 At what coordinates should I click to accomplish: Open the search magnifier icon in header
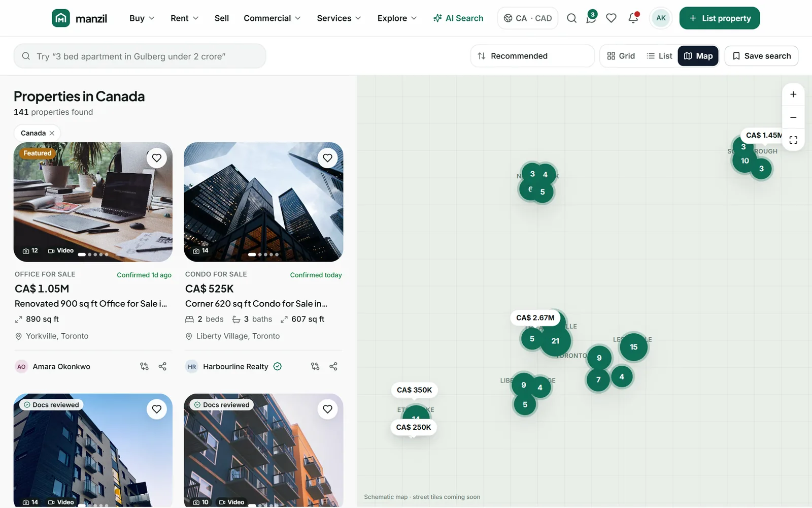click(571, 18)
